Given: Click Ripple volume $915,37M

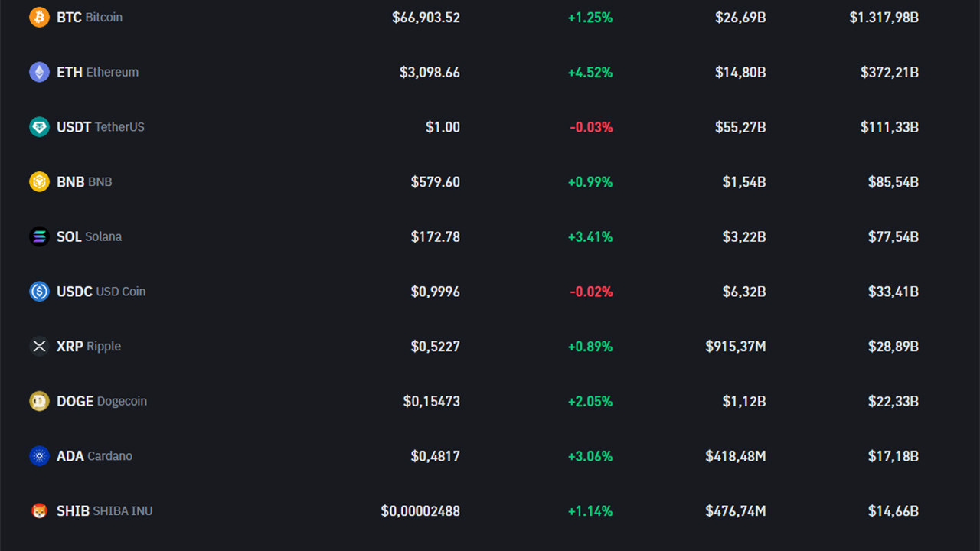Looking at the screenshot, I should coord(736,346).
